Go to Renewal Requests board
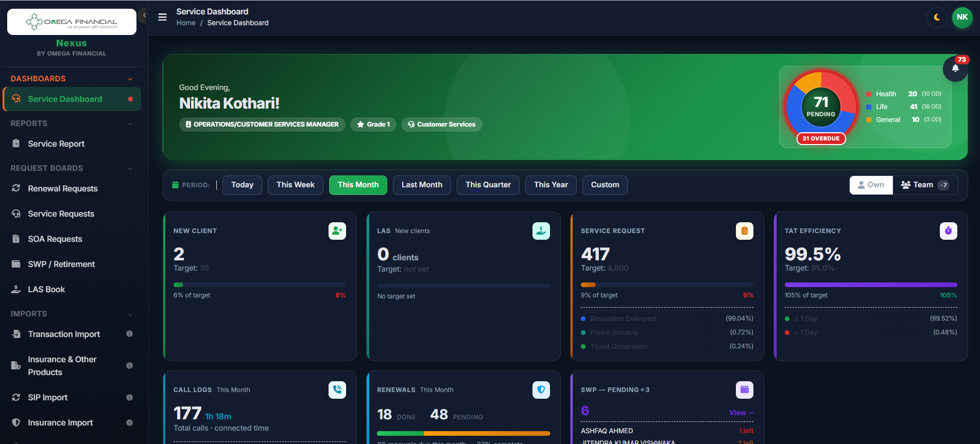The width and height of the screenshot is (980, 444). [x=72, y=188]
